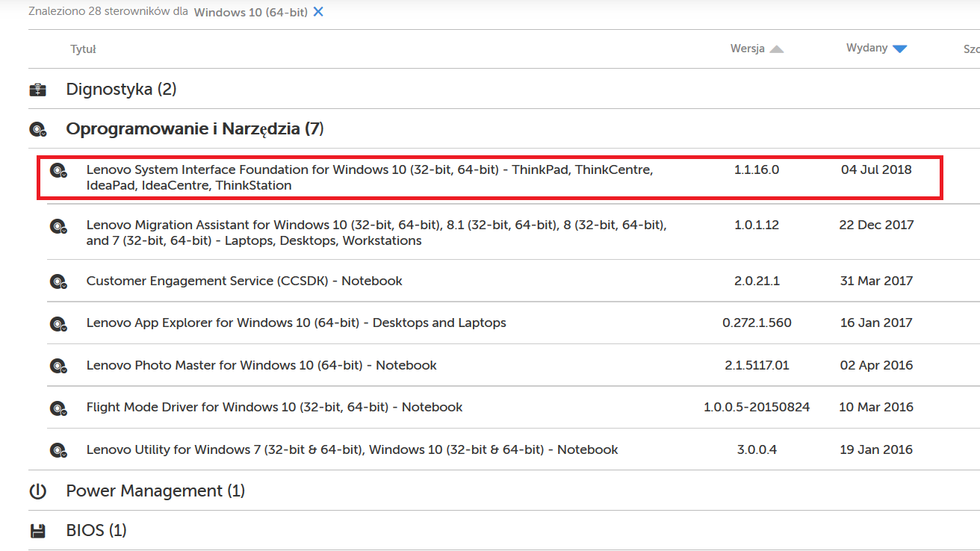Click version 2.1.5117.01 cell
Viewport: 980px width, 551px height.
[757, 365]
